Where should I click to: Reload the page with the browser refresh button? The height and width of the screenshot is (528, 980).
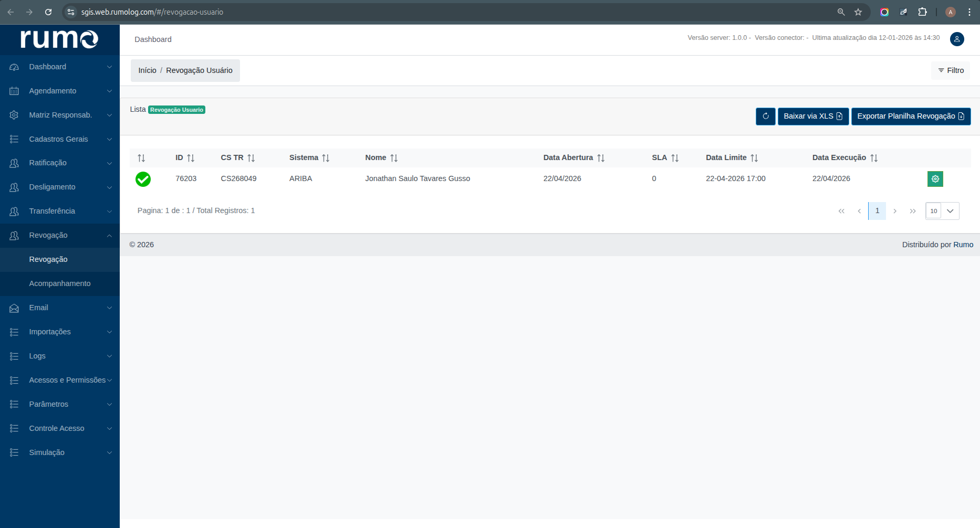(48, 12)
